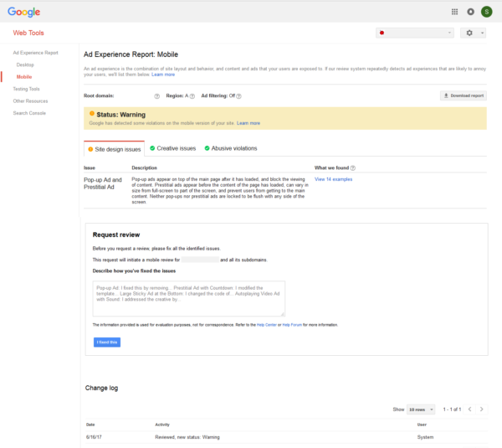Open Ad Experience Report in sidebar

click(x=35, y=53)
